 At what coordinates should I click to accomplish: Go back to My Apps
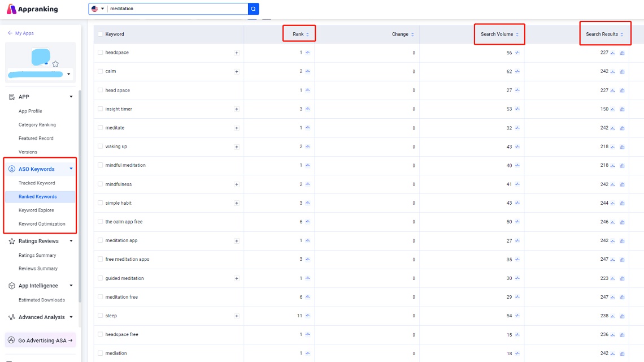click(20, 33)
